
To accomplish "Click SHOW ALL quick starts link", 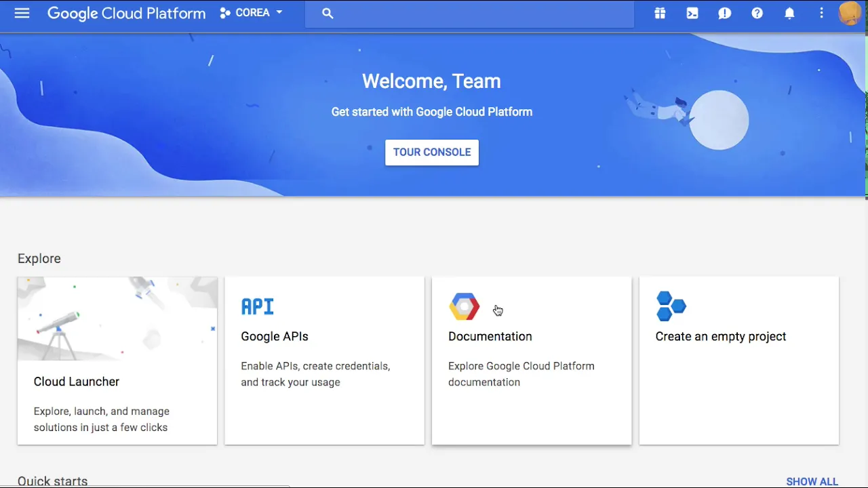I will coord(812,481).
